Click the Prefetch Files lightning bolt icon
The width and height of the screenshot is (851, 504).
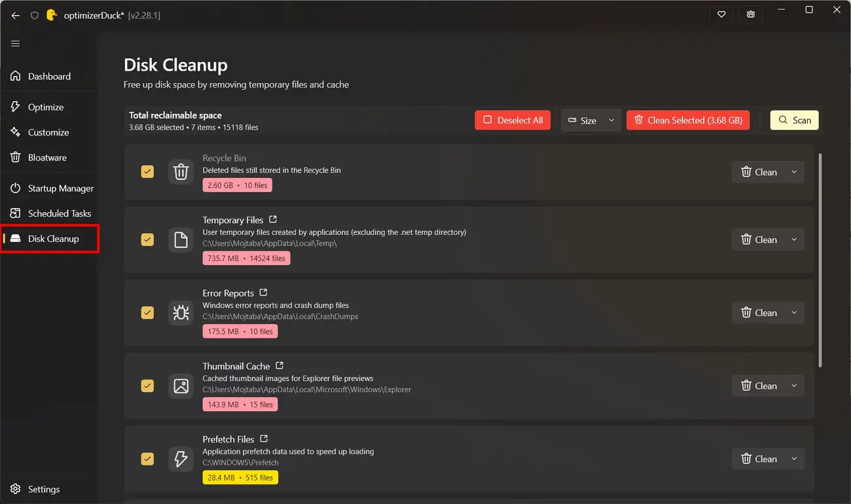tap(181, 459)
